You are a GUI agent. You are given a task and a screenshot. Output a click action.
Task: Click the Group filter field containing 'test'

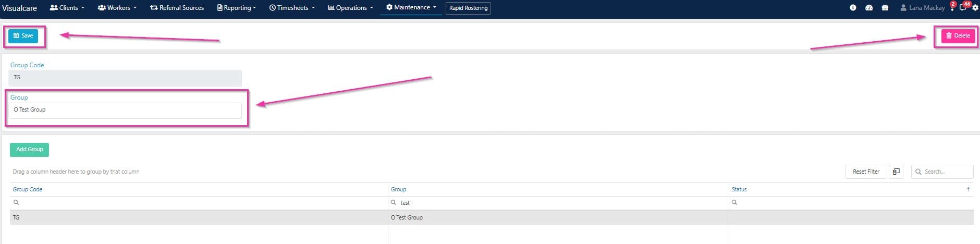[x=558, y=203]
